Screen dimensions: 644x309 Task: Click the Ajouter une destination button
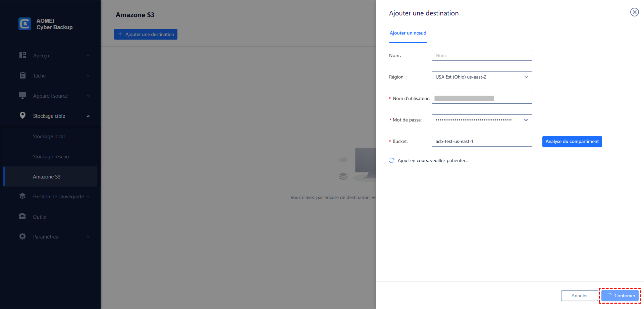(146, 34)
